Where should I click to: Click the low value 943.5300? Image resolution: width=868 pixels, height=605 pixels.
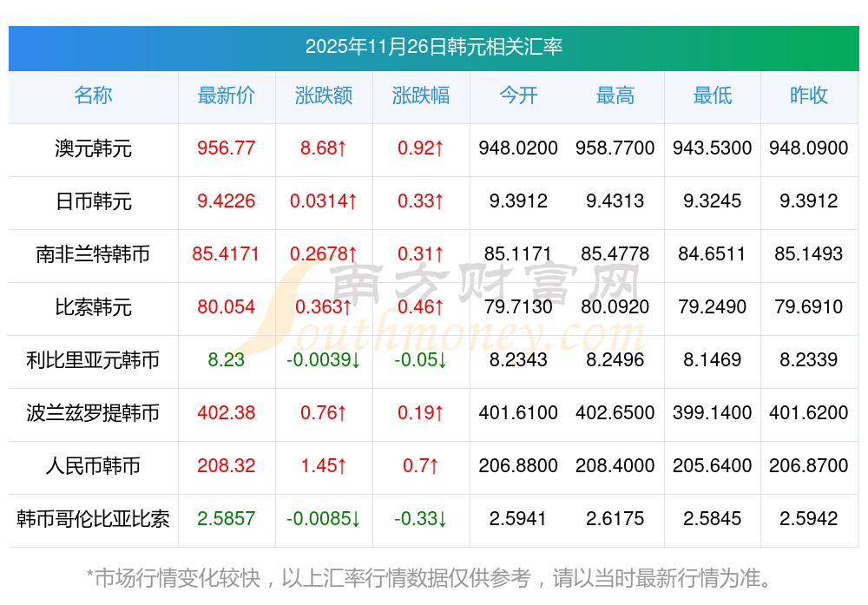point(713,148)
